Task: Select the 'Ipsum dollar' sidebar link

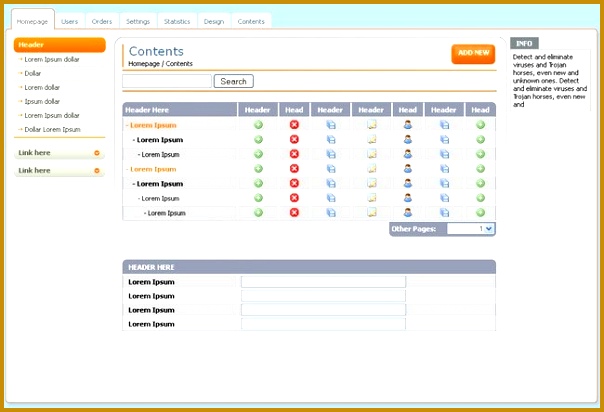Action: coord(42,101)
